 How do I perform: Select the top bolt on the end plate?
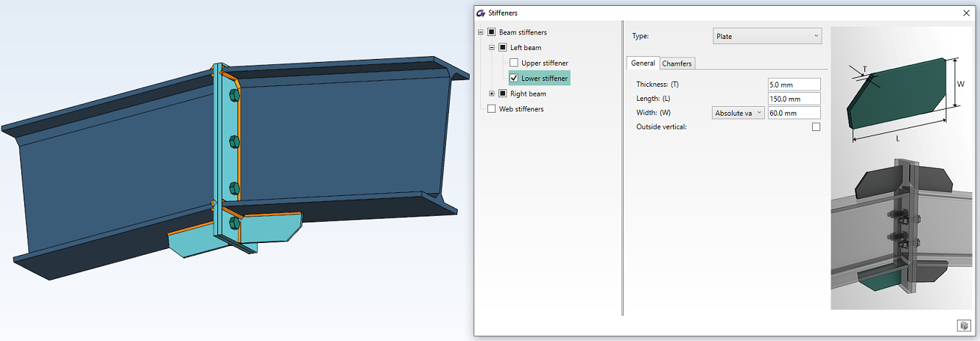[x=234, y=95]
